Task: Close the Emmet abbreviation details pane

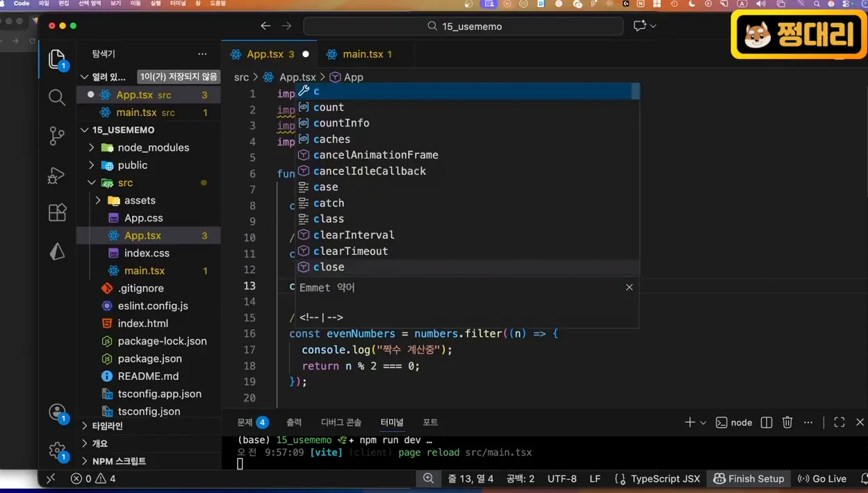Action: coord(630,287)
